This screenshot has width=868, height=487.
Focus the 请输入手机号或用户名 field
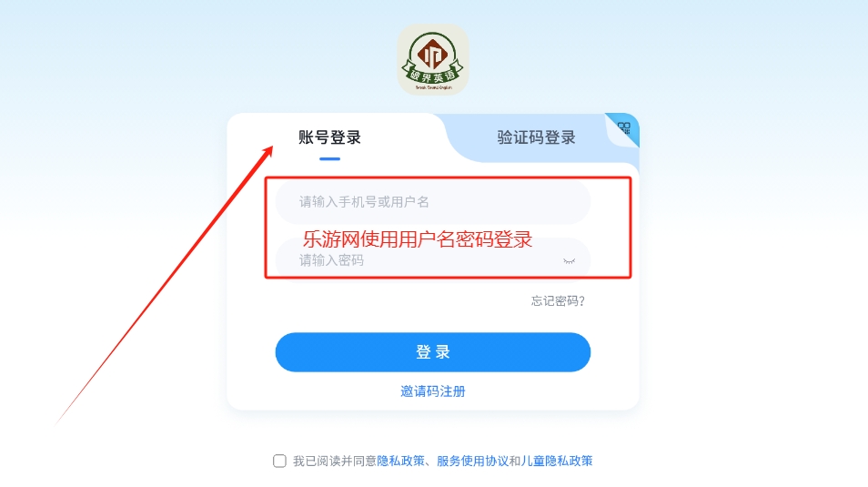click(433, 202)
